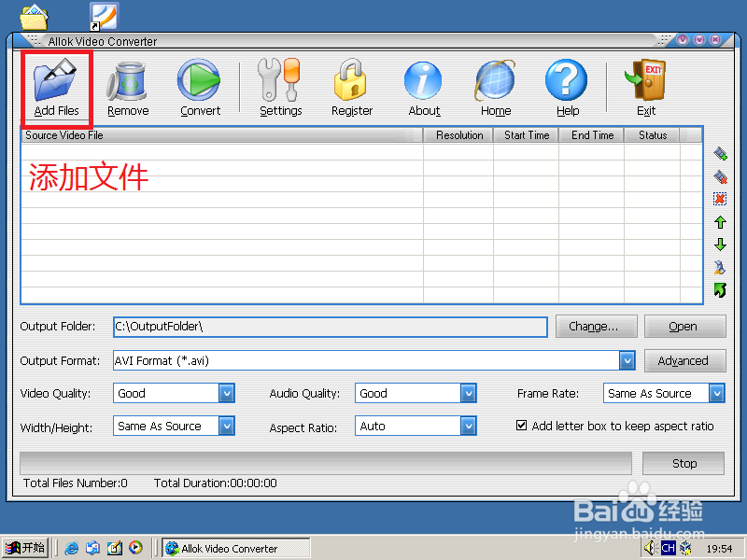This screenshot has height=560, width=747.
Task: Click the Advanced button
Action: click(x=684, y=360)
